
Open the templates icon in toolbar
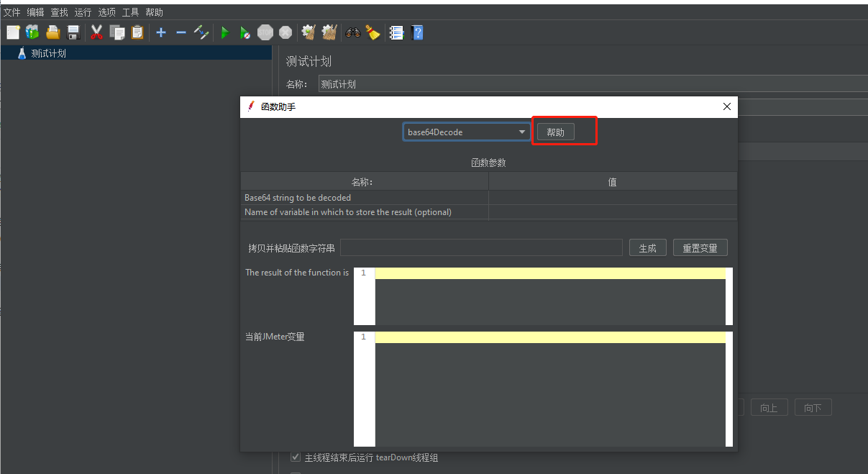coord(32,32)
